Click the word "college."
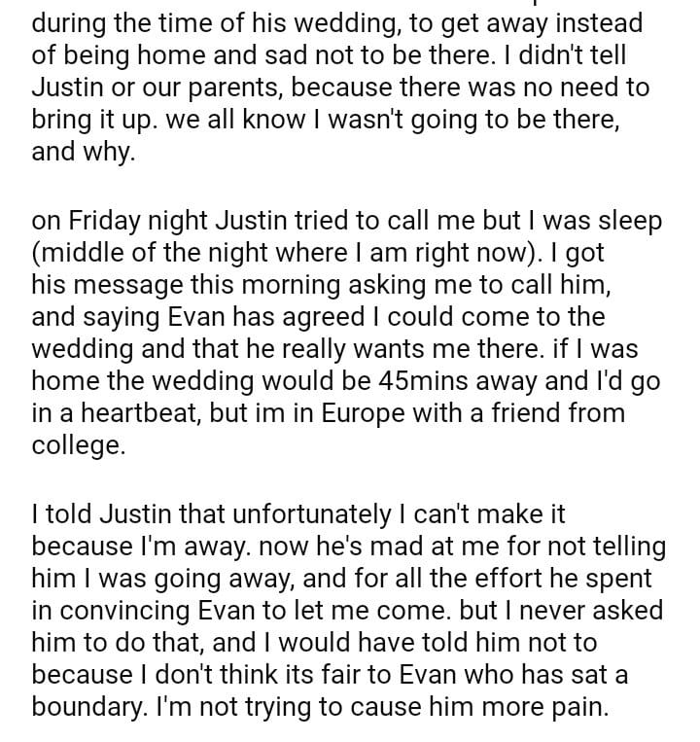 (x=79, y=444)
